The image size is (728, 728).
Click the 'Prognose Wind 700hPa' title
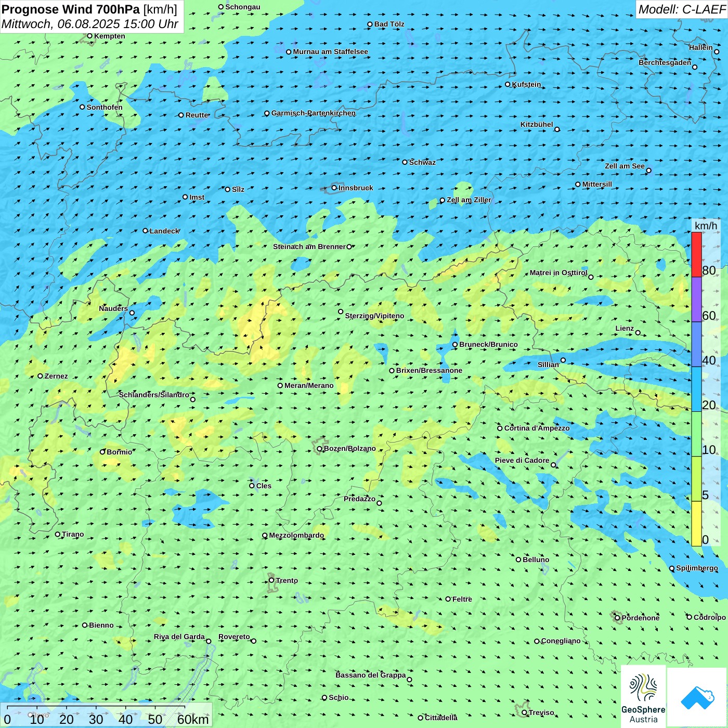click(71, 9)
